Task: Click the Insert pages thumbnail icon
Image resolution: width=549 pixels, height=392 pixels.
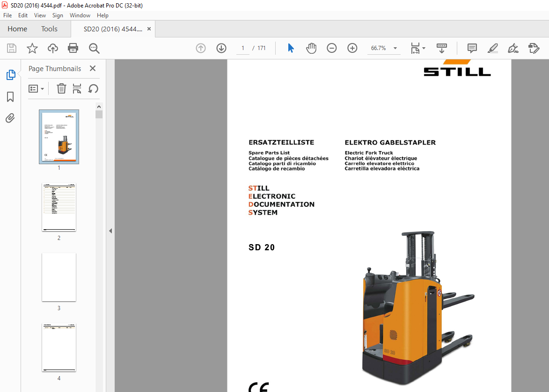Action: [77, 88]
